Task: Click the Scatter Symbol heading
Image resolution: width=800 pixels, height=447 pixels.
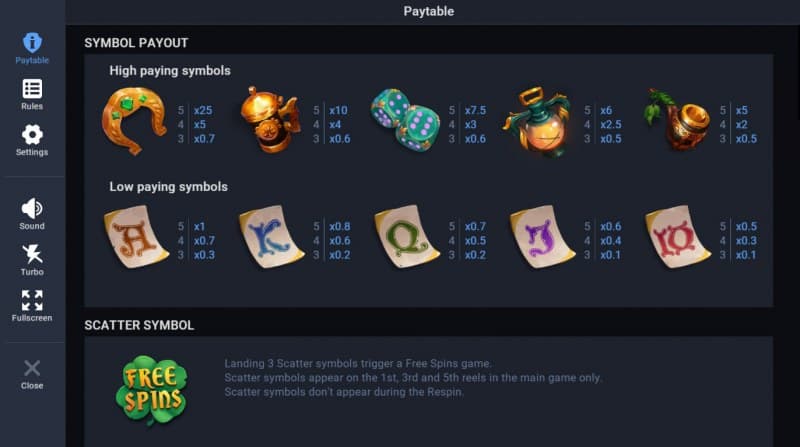Action: (139, 325)
